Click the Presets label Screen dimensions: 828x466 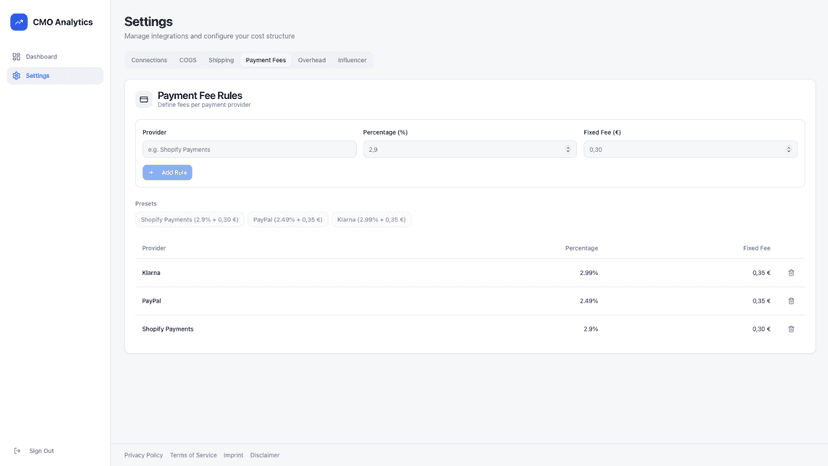point(146,203)
